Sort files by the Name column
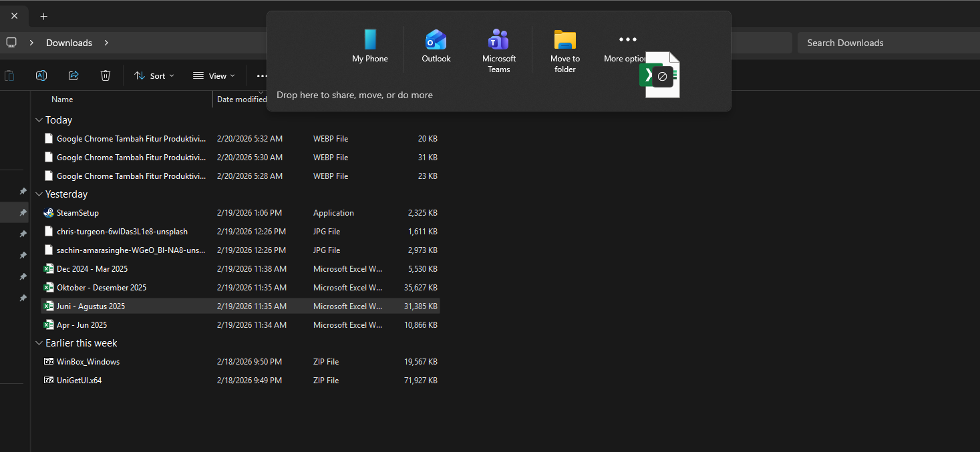The height and width of the screenshot is (452, 980). pos(62,99)
